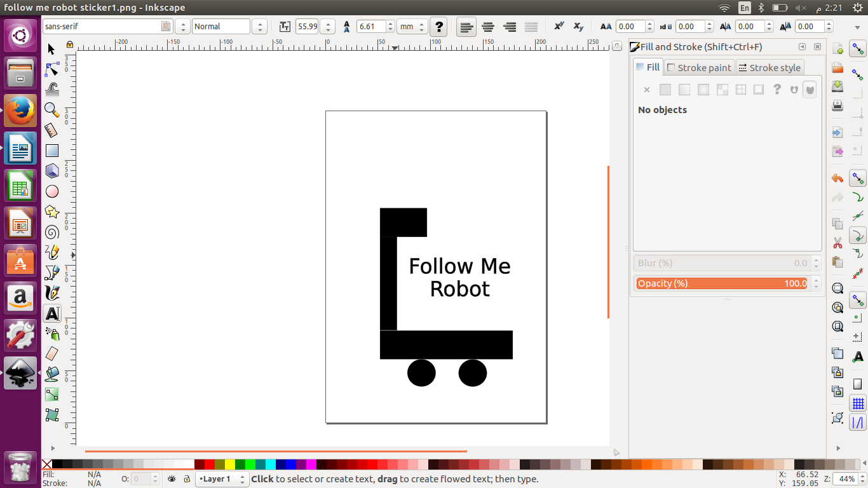Image resolution: width=868 pixels, height=488 pixels.
Task: Select the 3D box tool
Action: coord(52,171)
